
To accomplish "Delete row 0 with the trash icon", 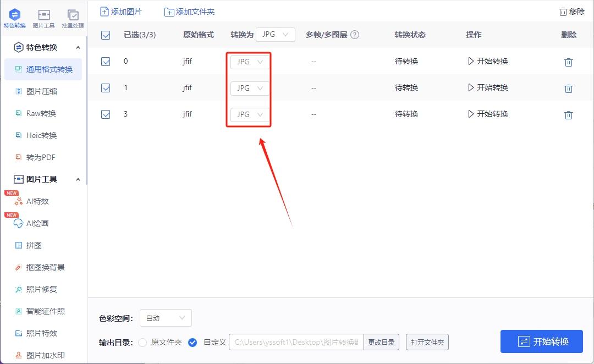I will (x=569, y=62).
